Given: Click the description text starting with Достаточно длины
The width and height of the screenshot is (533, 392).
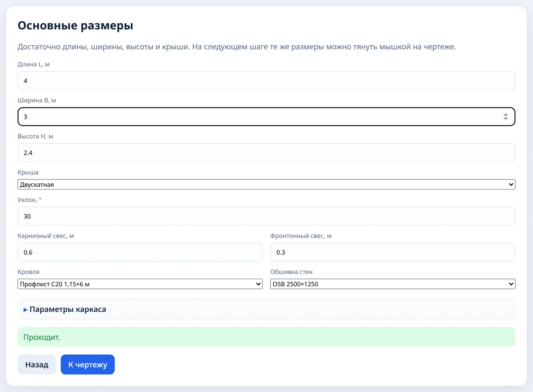Looking at the screenshot, I should tap(237, 47).
